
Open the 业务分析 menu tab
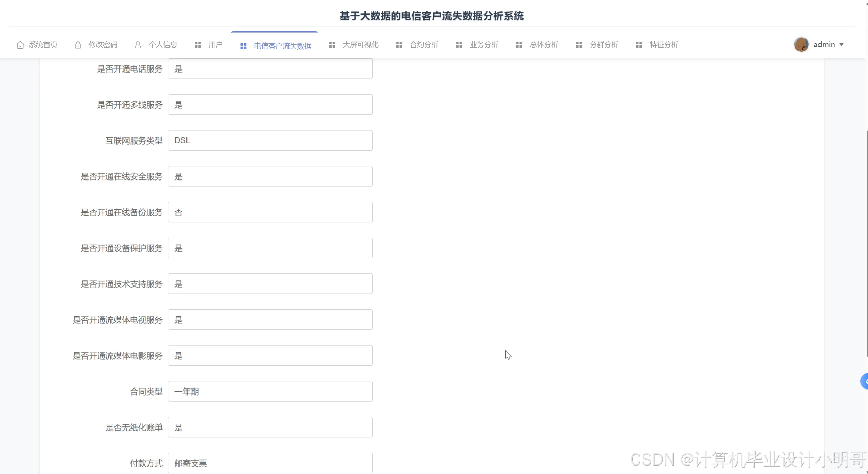484,45
